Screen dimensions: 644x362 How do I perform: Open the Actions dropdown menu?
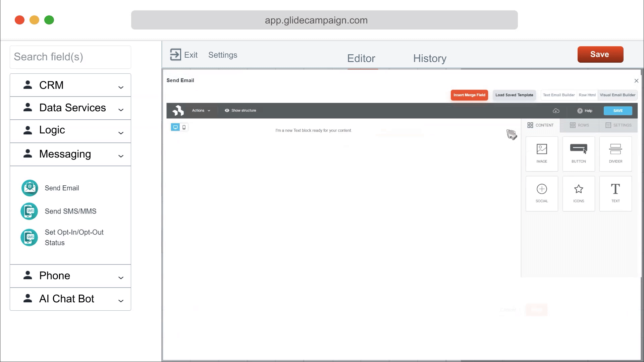coord(201,110)
